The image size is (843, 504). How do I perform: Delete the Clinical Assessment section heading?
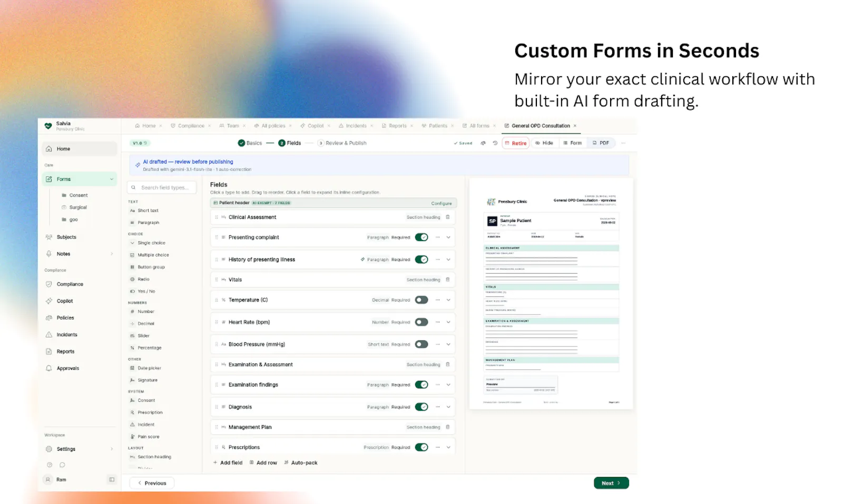(x=448, y=217)
